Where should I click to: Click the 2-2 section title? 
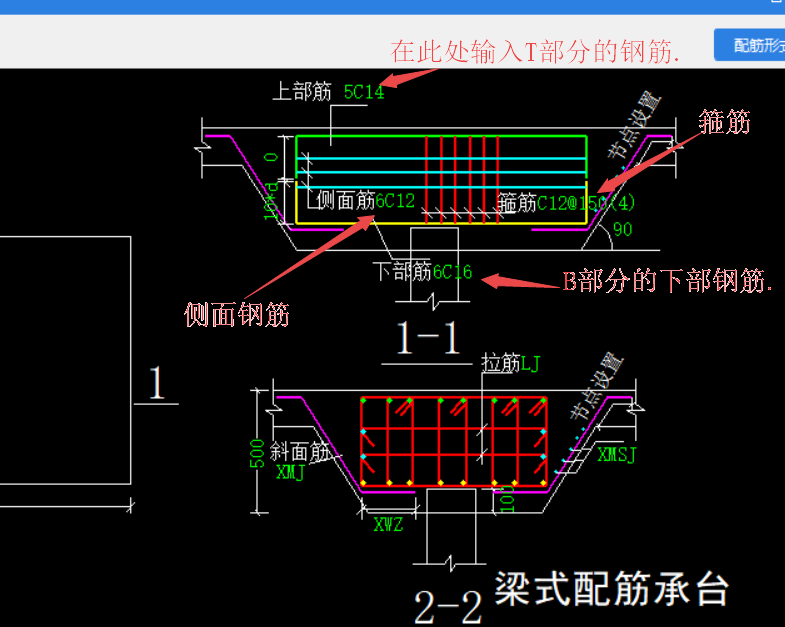pos(449,607)
